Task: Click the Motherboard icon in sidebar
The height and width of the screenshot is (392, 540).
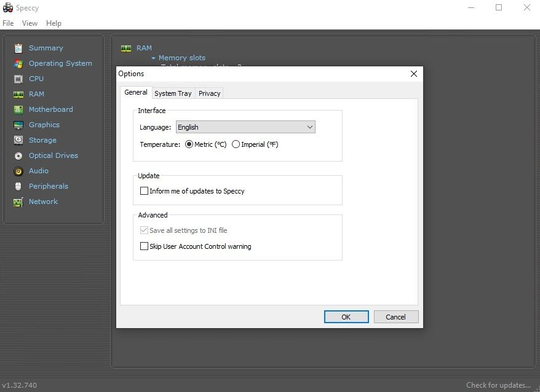Action: pos(18,109)
